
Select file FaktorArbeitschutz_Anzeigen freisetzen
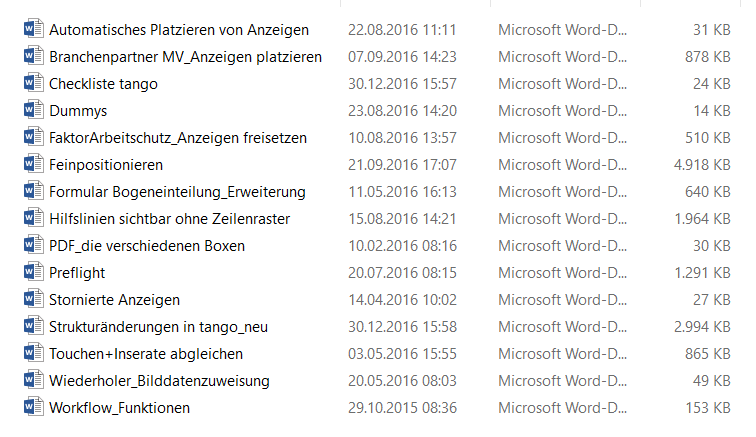[x=177, y=138]
